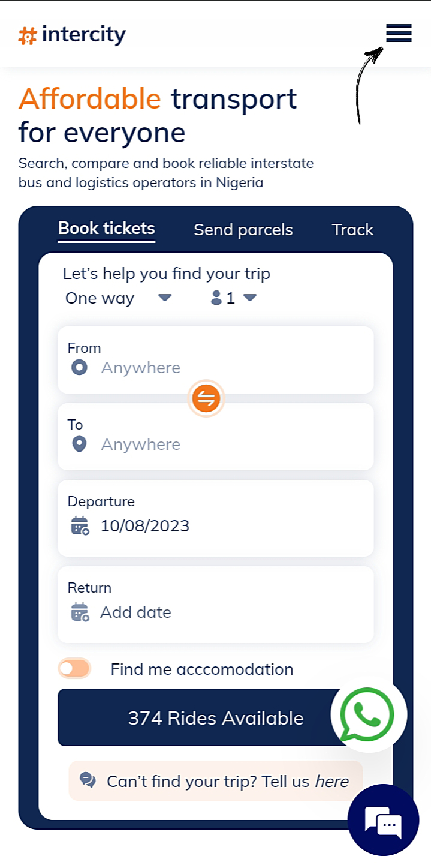Open the passenger count dropdown
Viewport: 431px width, 868px height.
[234, 298]
